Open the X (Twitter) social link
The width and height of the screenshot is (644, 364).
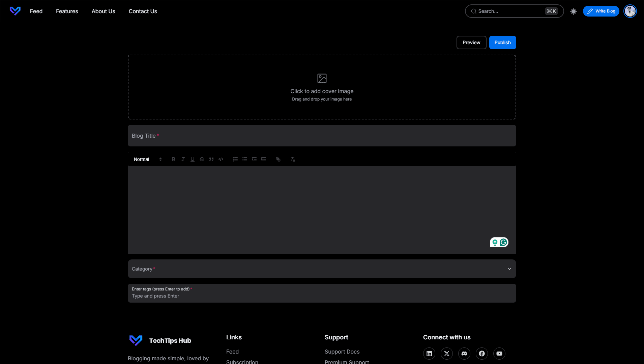[x=447, y=354]
